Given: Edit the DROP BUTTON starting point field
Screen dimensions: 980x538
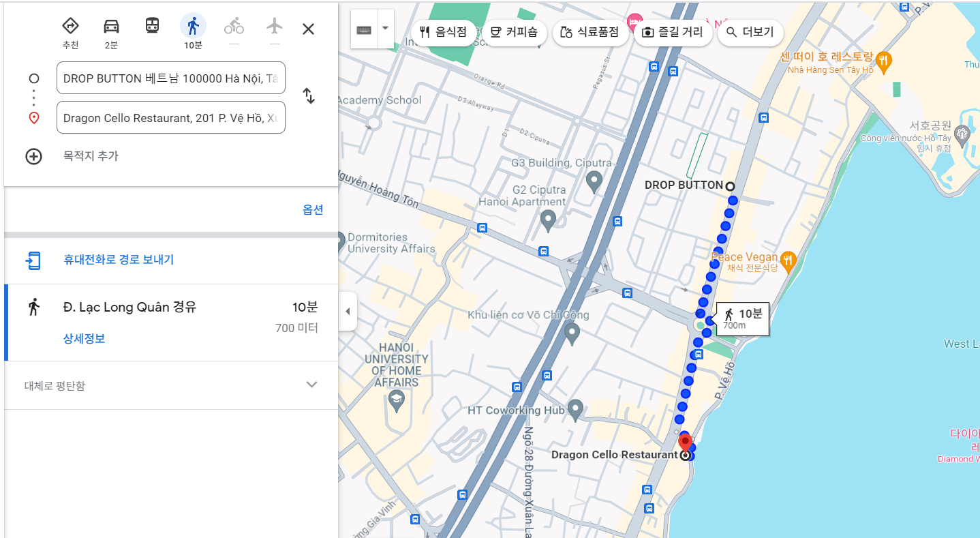Looking at the screenshot, I should (171, 78).
